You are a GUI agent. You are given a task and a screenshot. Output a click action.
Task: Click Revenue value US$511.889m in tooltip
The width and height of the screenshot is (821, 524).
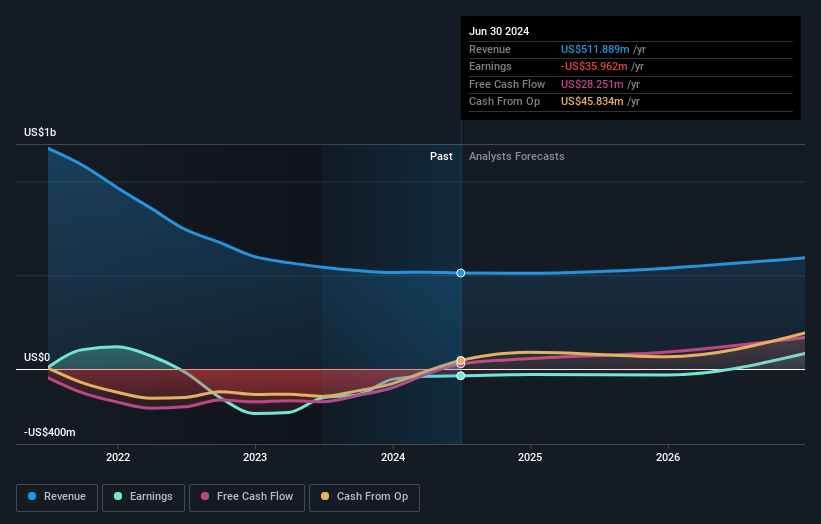(595, 49)
